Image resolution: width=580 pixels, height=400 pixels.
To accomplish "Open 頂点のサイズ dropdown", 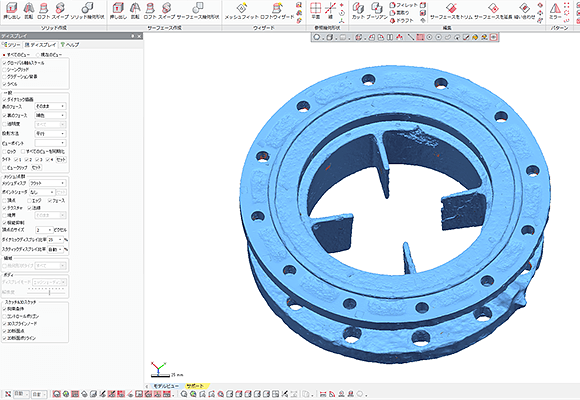I will (44, 230).
